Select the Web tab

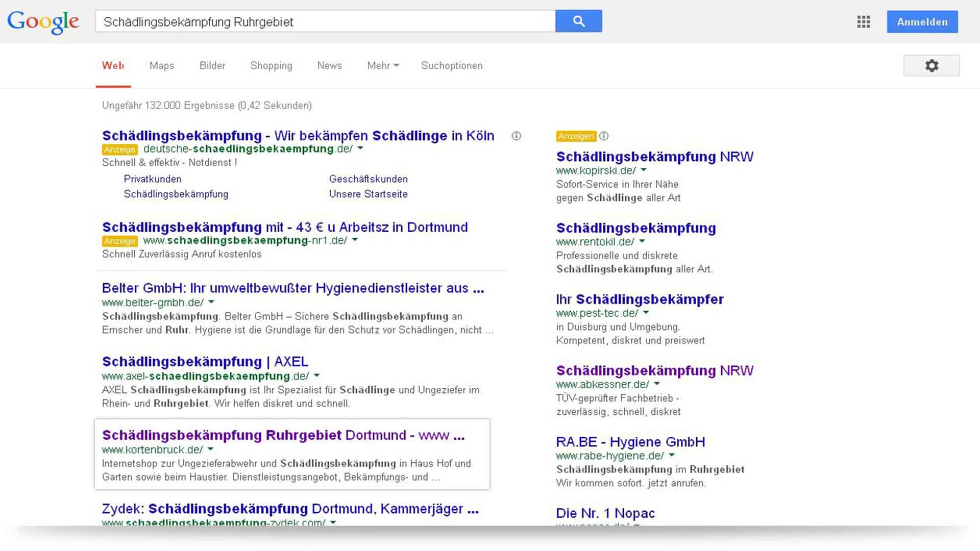click(113, 66)
